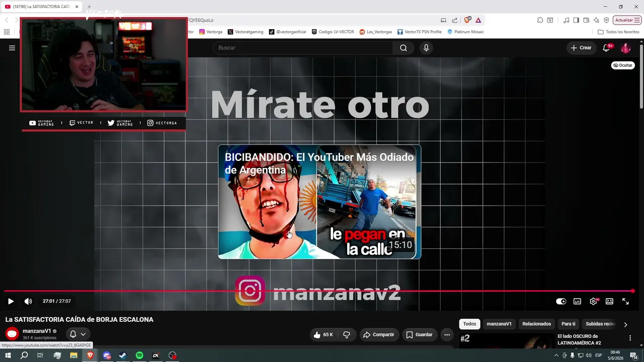Screen dimensions: 644x362
Task: Mute the video volume
Action: (28, 301)
